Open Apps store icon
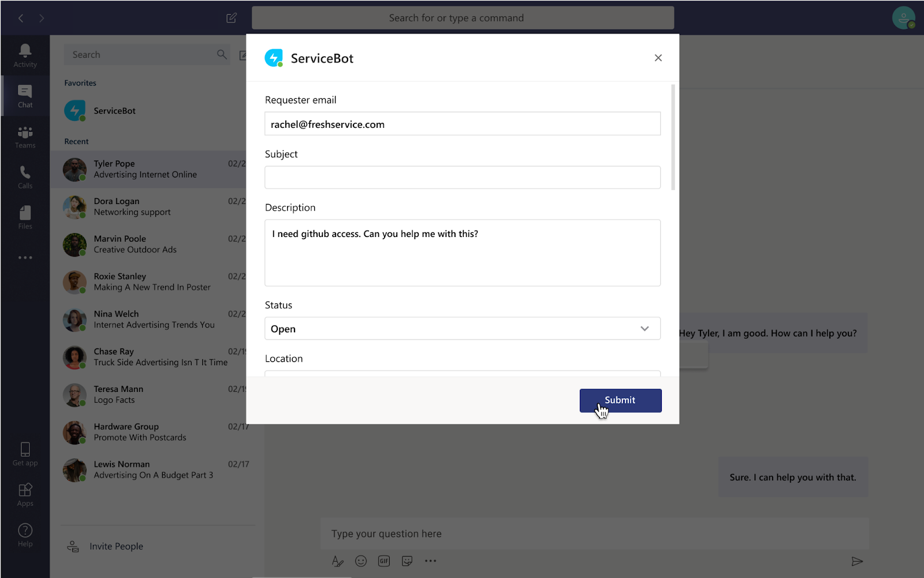The image size is (924, 578). pos(25,490)
